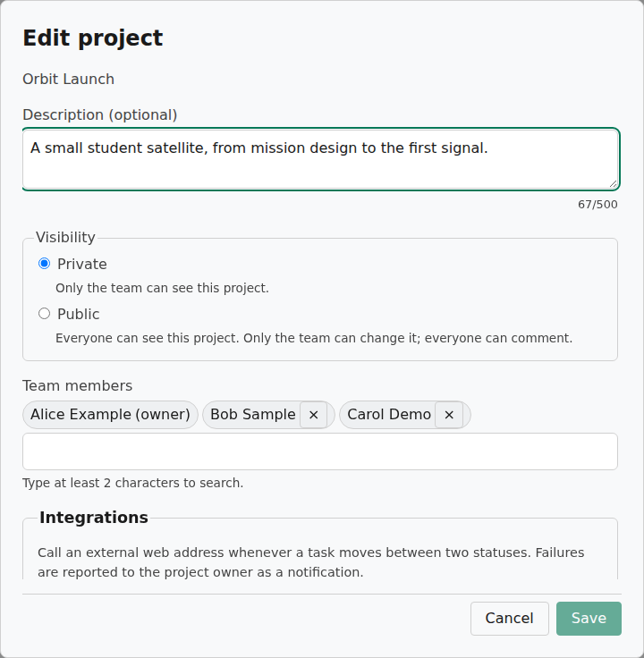Click 'Only the team can see this project' text
This screenshot has height=658, width=644.
pos(162,288)
